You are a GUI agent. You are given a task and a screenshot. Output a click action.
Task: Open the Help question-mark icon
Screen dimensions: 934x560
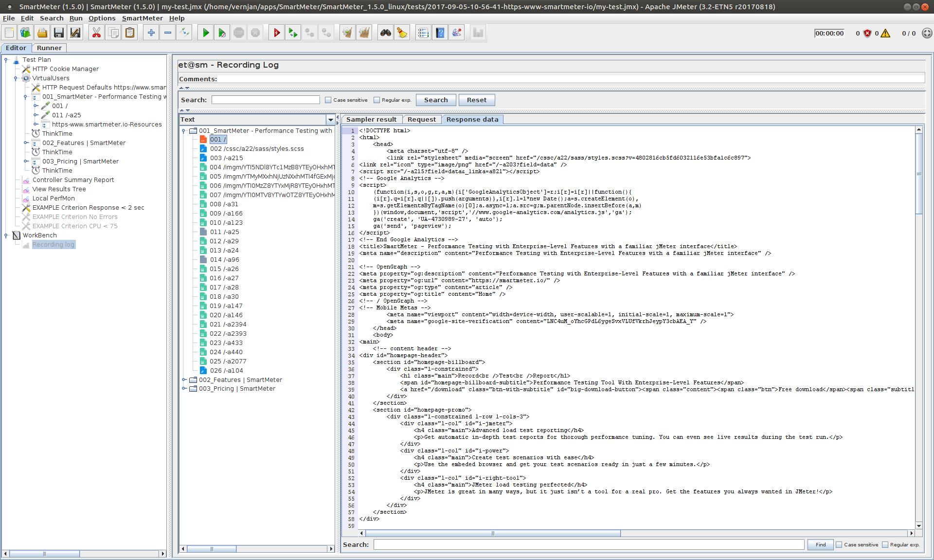440,33
